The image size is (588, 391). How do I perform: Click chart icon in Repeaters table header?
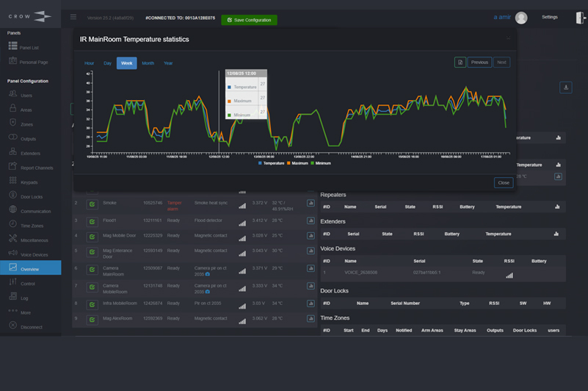[x=559, y=207]
